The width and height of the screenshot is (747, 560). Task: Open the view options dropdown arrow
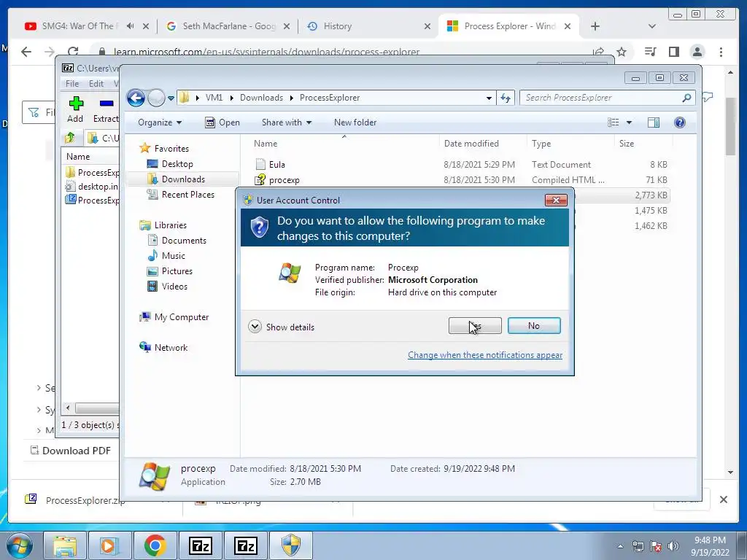(x=629, y=122)
